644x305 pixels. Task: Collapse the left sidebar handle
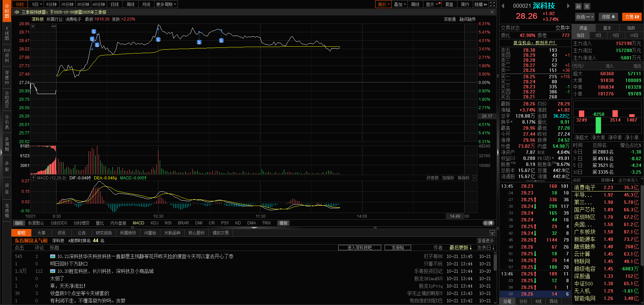pyautogui.click(x=1, y=152)
